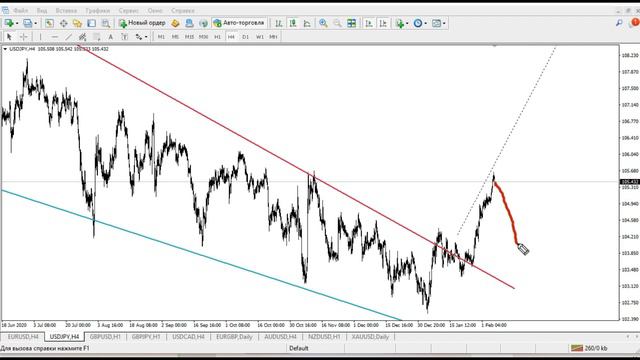Click the Indicators list icon
Image resolution: width=640 pixels, height=360 pixels.
(399, 23)
